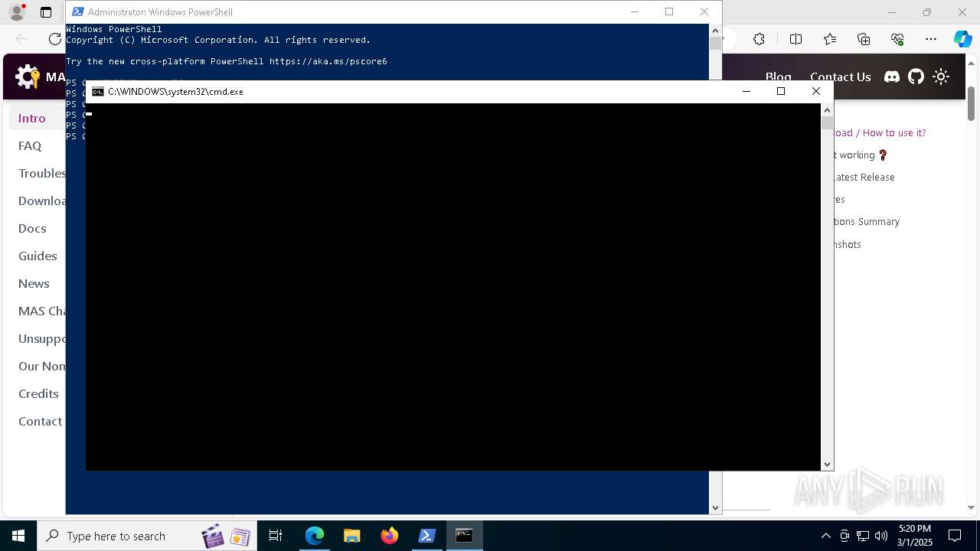Maximize the PowerShell window
Viewport: 980px width, 551px height.
[x=669, y=11]
